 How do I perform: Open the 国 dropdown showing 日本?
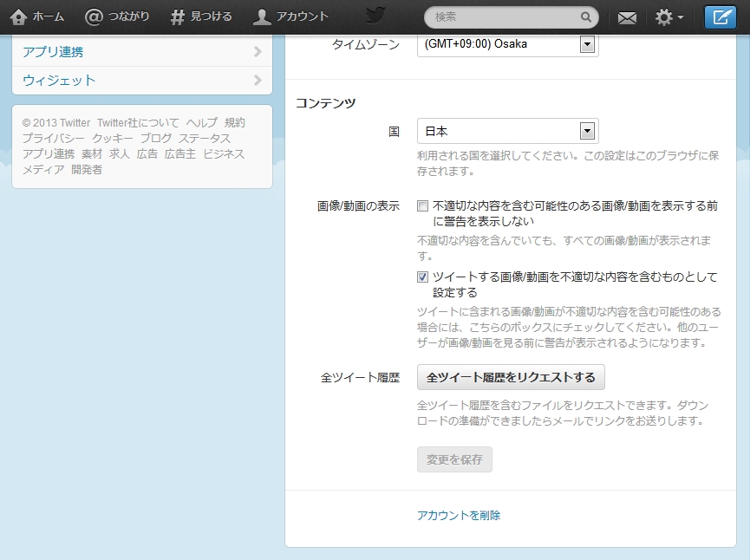(508, 131)
